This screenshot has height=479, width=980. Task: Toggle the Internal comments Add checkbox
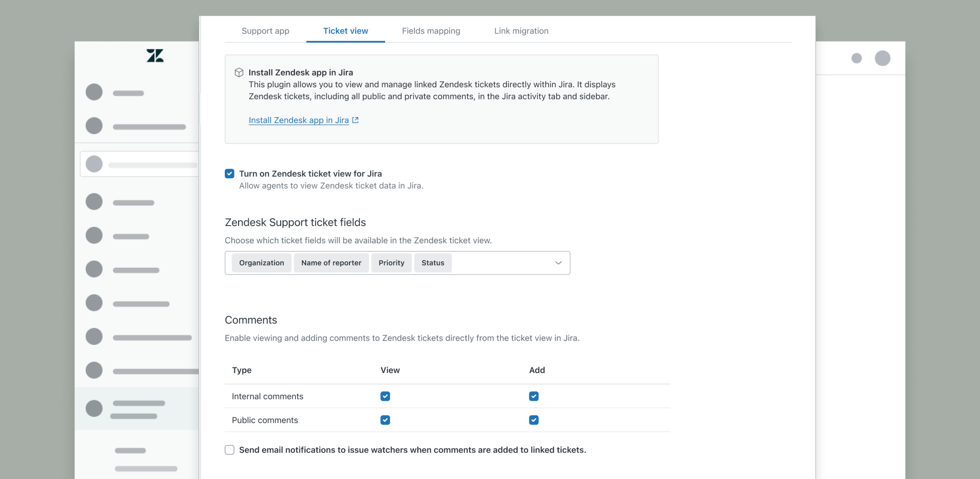534,396
